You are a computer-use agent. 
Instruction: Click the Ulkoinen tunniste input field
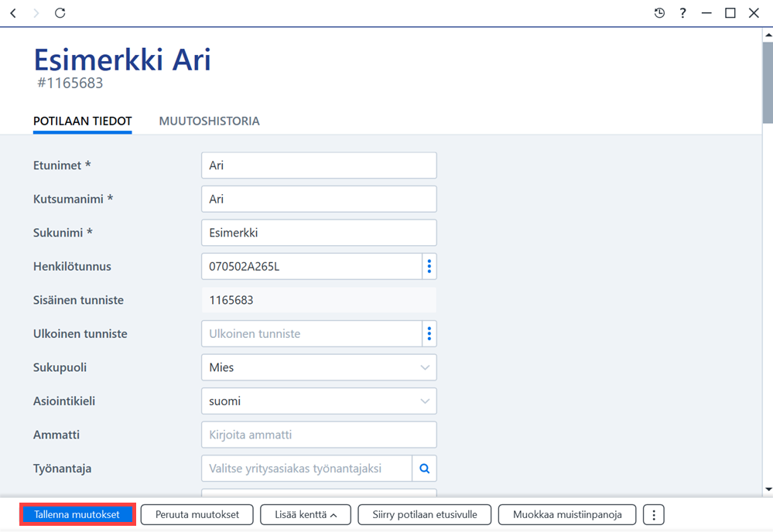[x=312, y=333]
